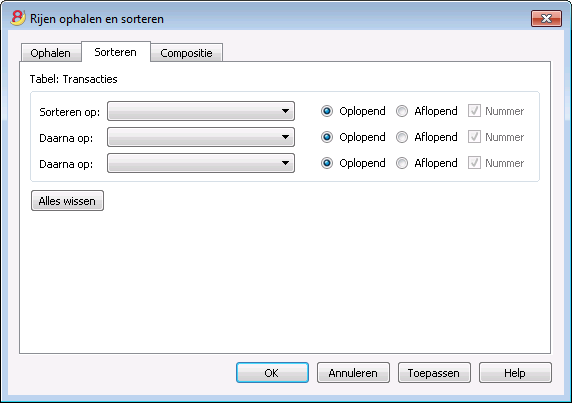The image size is (572, 403).
Task: Open the 'Sorteren op' dropdown
Action: pos(201,111)
